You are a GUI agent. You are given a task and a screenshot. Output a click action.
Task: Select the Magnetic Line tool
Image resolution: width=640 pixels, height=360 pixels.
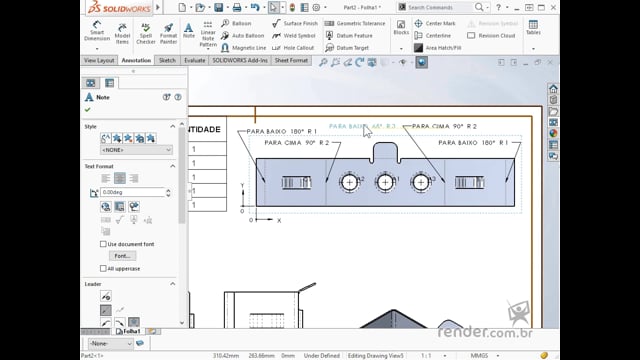[x=243, y=48]
